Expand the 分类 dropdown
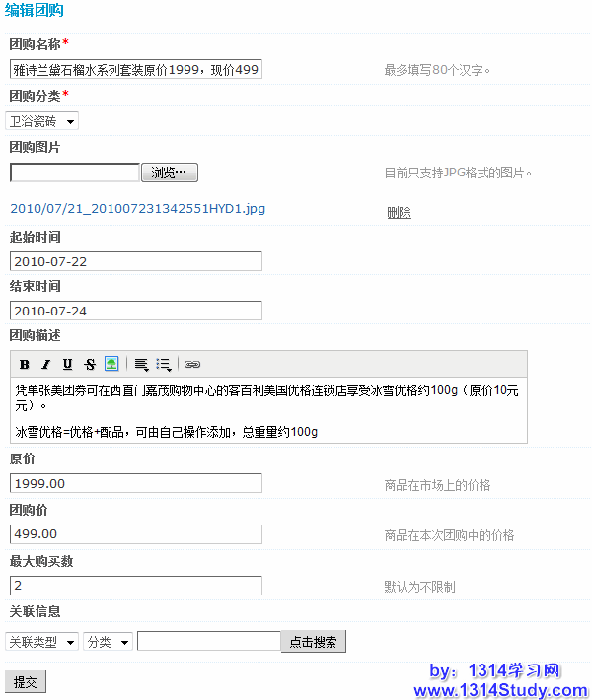592x700 pixels. coord(109,642)
